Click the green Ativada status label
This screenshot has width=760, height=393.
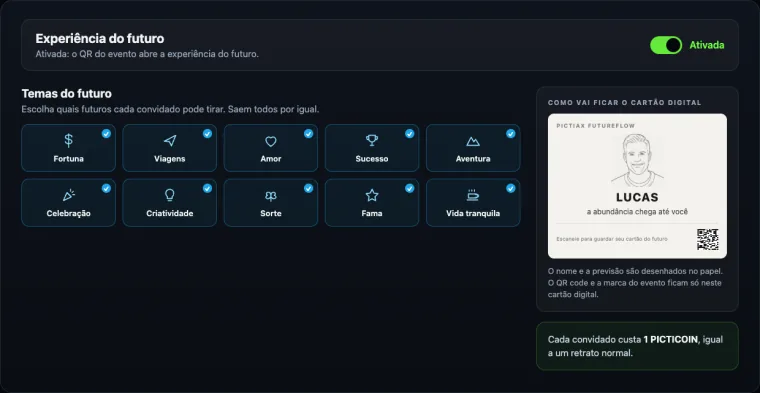(707, 45)
